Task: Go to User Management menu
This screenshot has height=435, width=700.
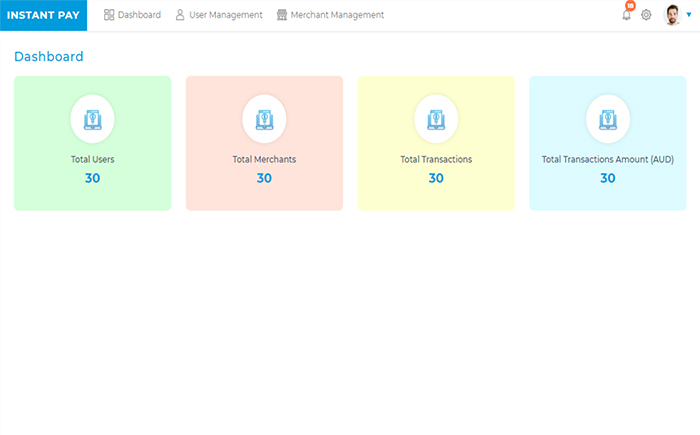Action: coord(219,15)
